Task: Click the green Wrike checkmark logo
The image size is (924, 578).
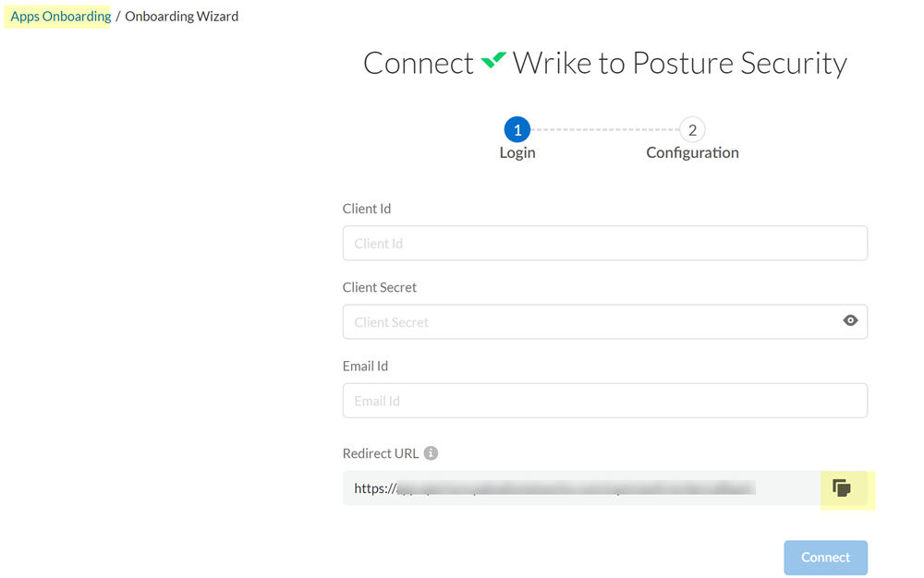Action: click(493, 62)
